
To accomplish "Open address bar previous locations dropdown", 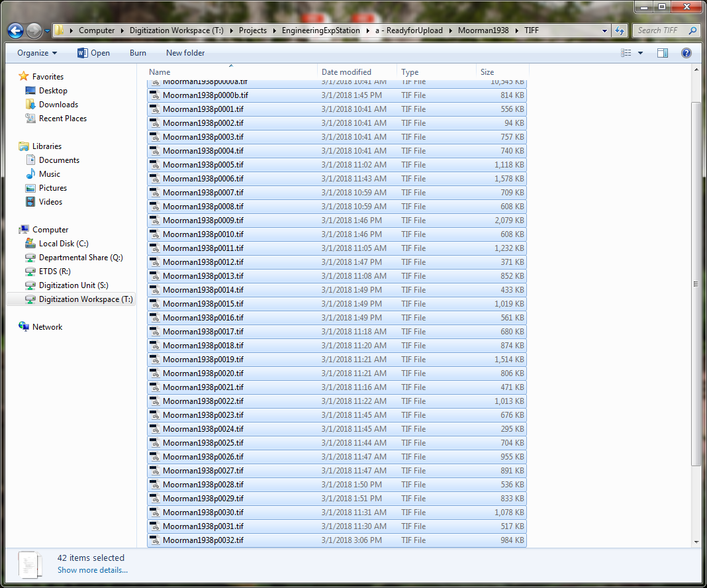I will tap(605, 30).
